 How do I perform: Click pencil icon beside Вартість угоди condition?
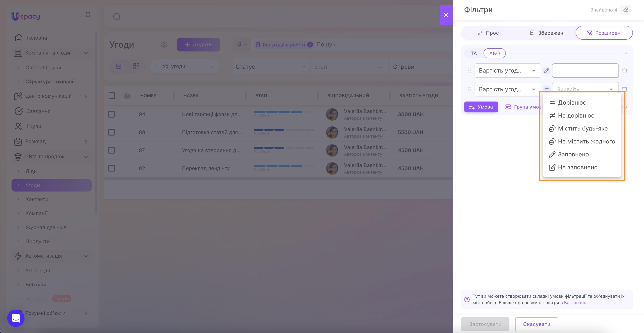(547, 70)
